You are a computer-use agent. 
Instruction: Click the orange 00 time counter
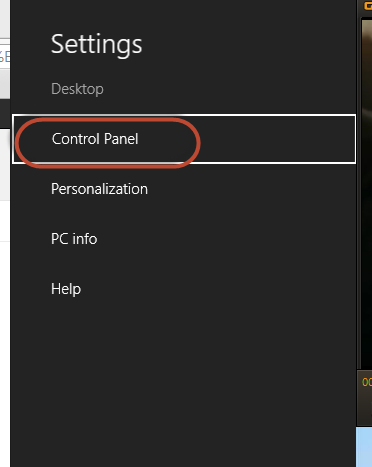[367, 382]
